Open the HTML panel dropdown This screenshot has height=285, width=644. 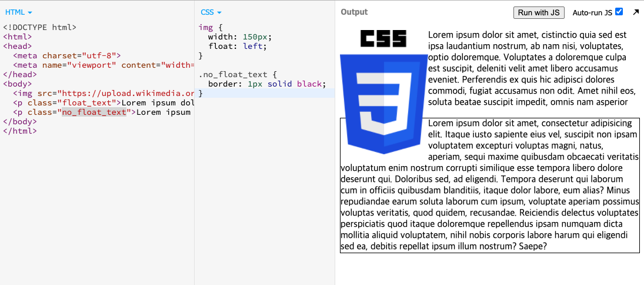tap(18, 12)
